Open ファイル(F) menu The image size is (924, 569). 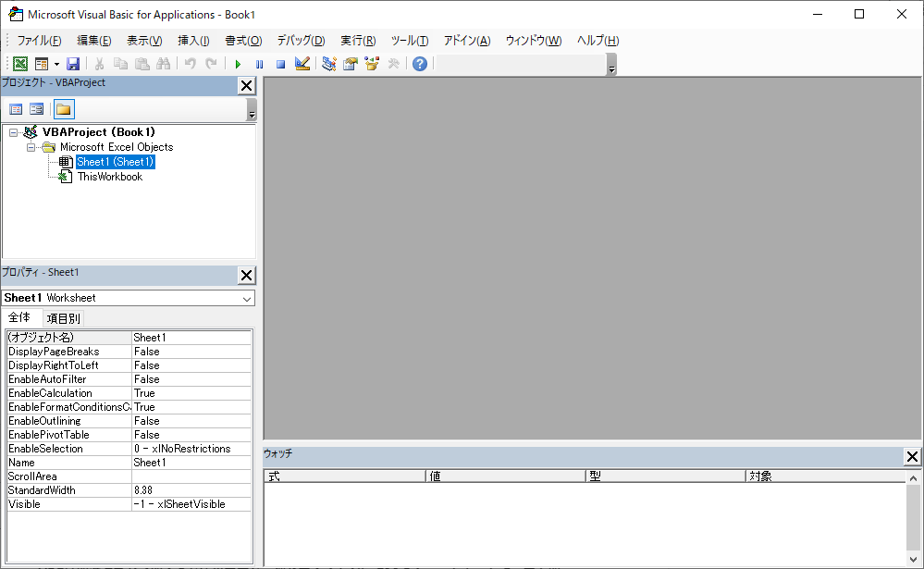point(39,41)
